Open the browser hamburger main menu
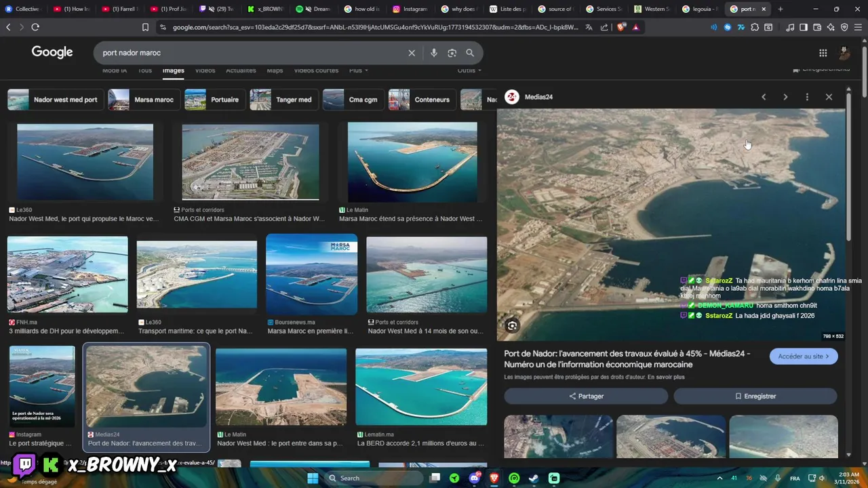 click(859, 27)
